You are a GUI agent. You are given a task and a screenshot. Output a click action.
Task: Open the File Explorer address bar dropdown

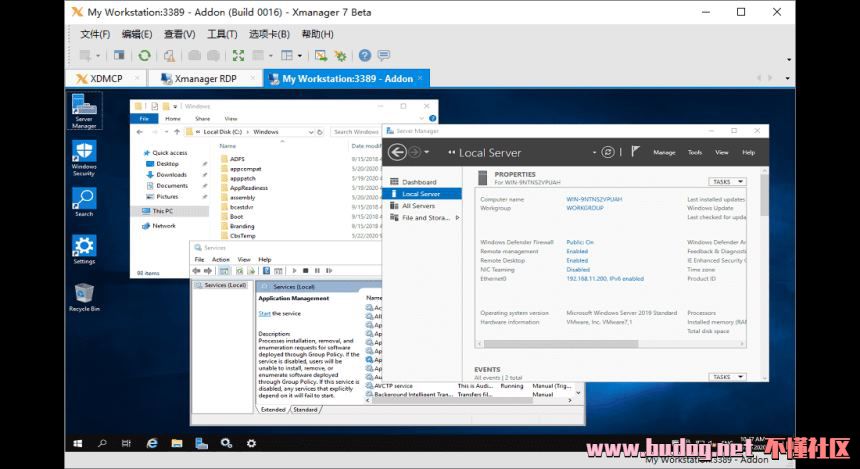pyautogui.click(x=310, y=132)
